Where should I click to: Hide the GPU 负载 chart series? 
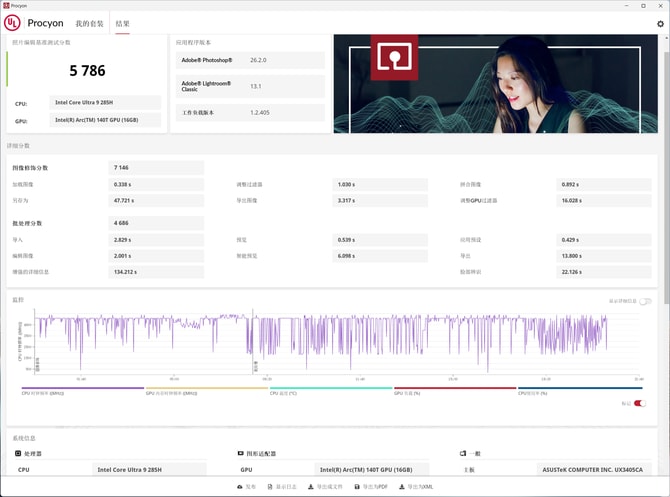point(455,392)
